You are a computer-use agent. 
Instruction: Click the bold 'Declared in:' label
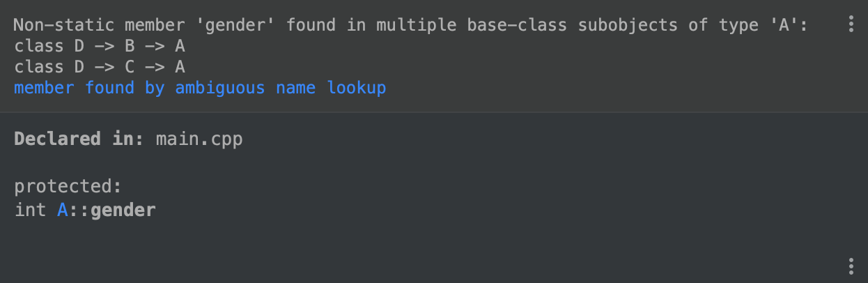tap(78, 139)
